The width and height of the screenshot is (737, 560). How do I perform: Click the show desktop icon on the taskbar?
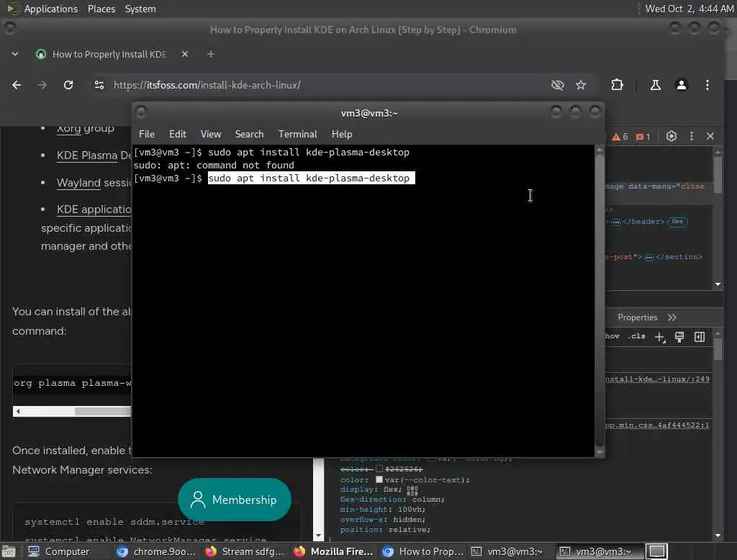[x=9, y=551]
